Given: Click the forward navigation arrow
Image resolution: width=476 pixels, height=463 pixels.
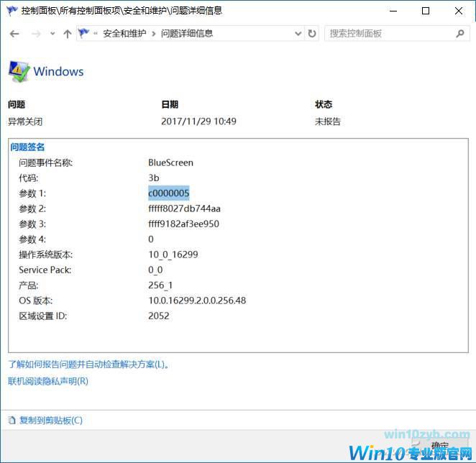Looking at the screenshot, I should (x=36, y=34).
